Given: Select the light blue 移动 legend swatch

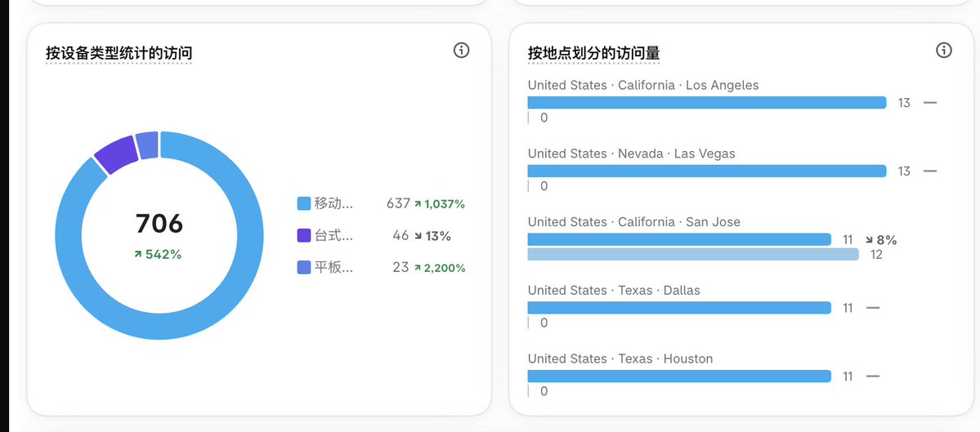Looking at the screenshot, I should 304,203.
